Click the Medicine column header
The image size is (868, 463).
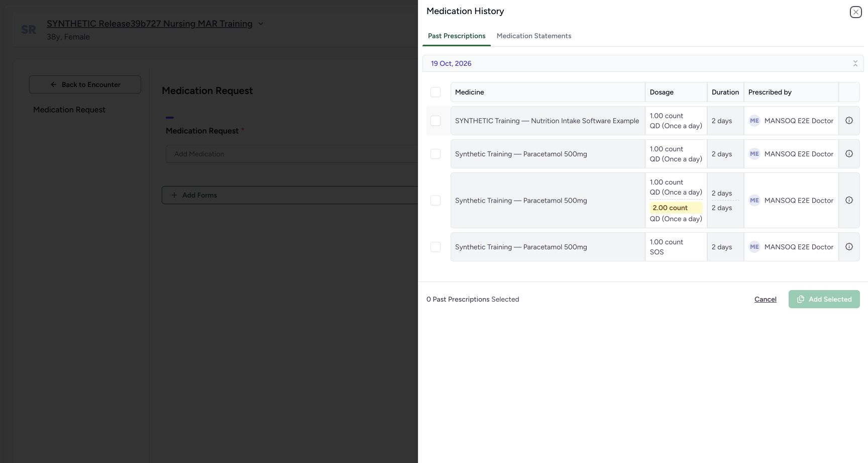click(x=548, y=92)
